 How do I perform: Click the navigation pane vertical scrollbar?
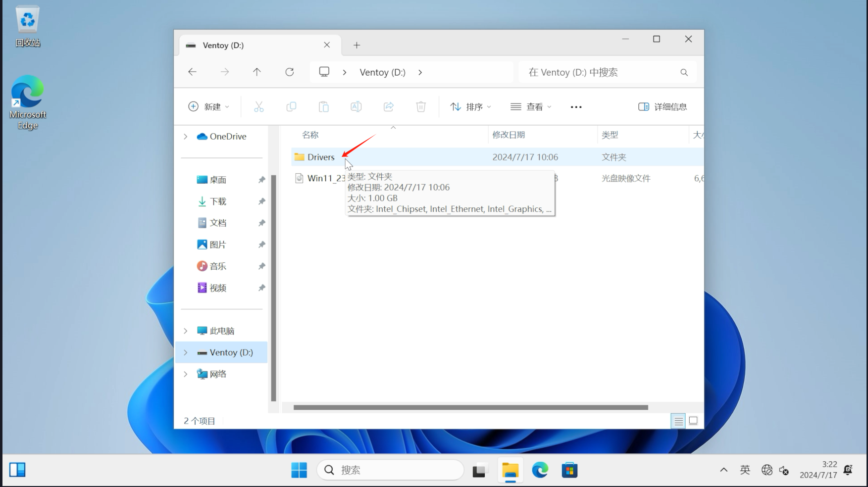273,288
